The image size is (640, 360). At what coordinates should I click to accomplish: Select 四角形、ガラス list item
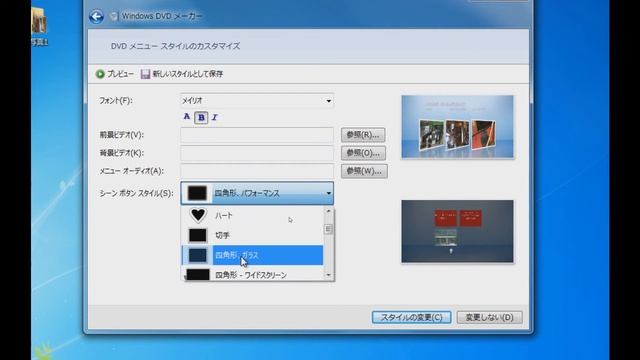tap(252, 256)
